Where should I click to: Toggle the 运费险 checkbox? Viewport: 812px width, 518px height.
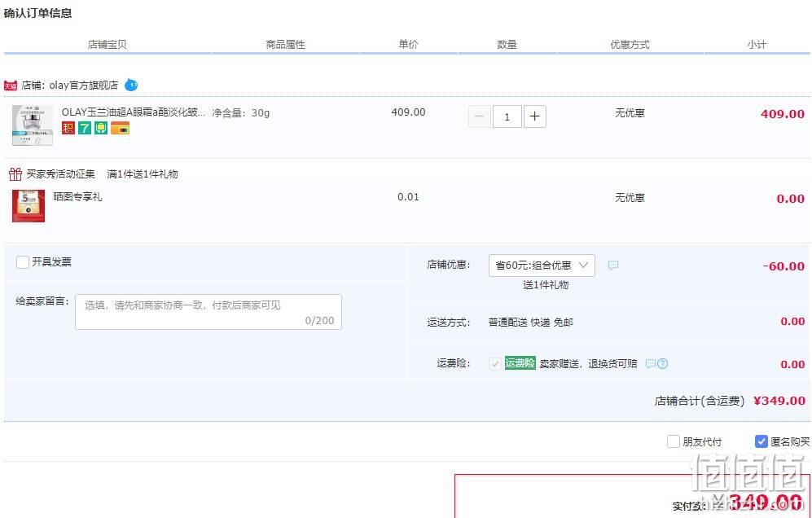(494, 363)
